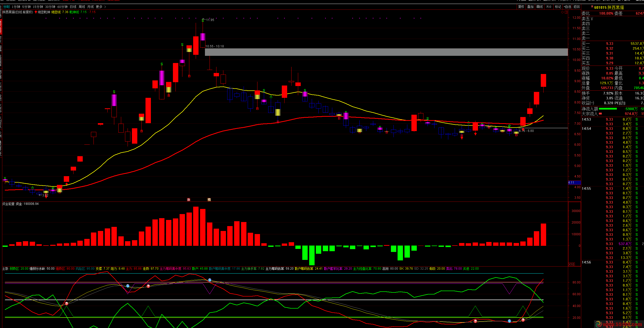The height and width of the screenshot is (328, 644).
Task: Toggle 复权 price adjustment
Action: pos(521,7)
